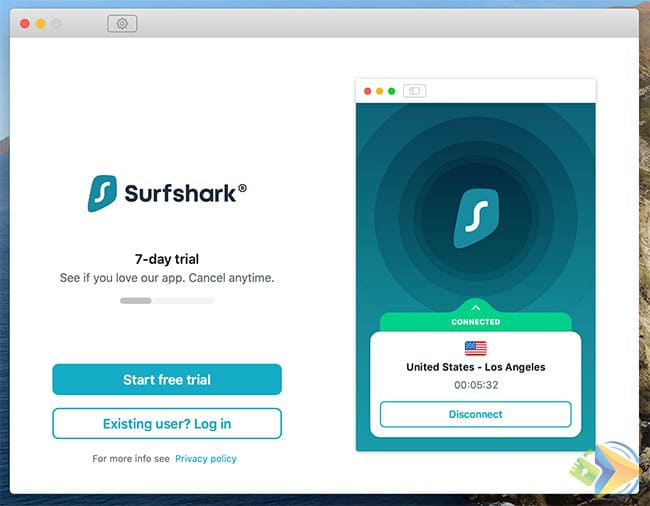This screenshot has height=506, width=650.
Task: Minimize the window with yellow button
Action: click(x=41, y=24)
